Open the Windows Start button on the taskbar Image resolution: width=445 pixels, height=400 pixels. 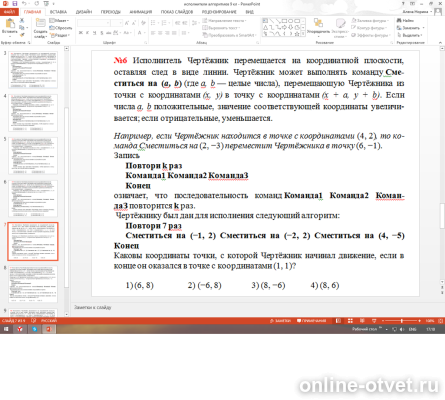pyautogui.click(x=6, y=329)
